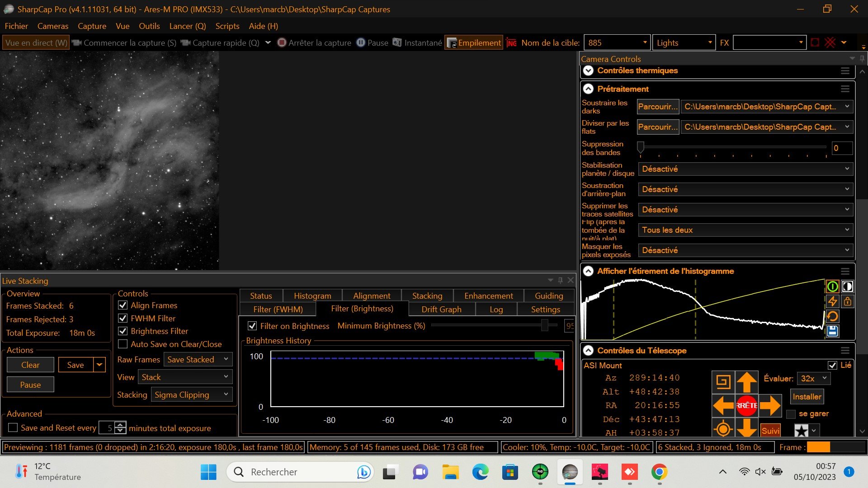Open the Edge browser from the taskbar
The width and height of the screenshot is (868, 488).
click(x=480, y=472)
